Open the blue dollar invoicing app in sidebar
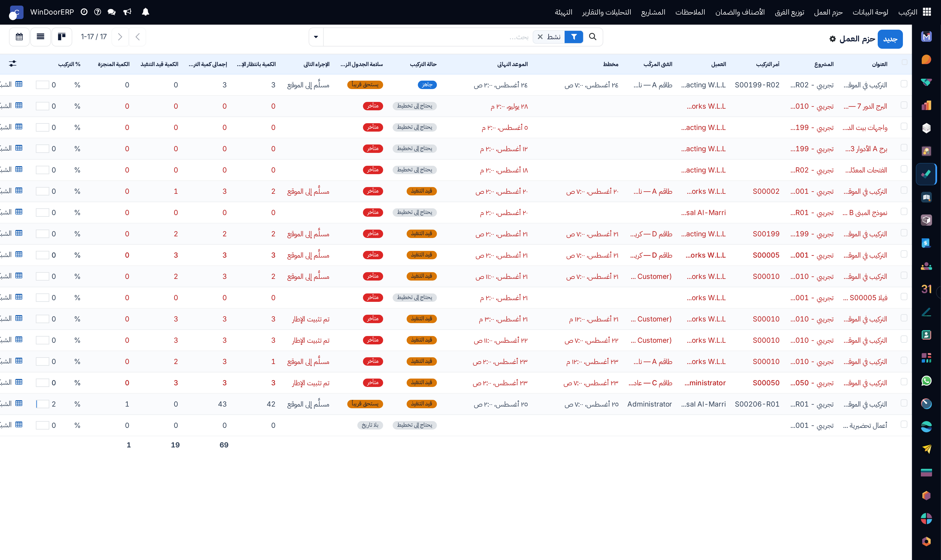The width and height of the screenshot is (941, 560). (x=926, y=243)
